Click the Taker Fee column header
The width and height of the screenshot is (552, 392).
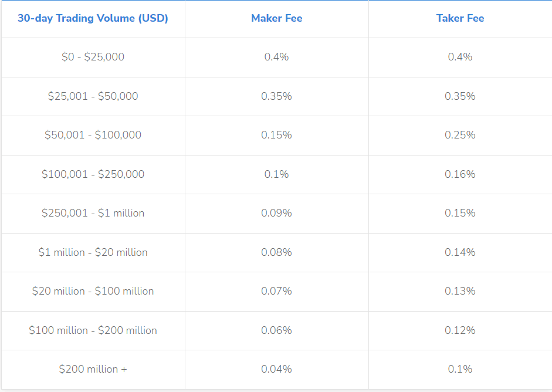(460, 18)
